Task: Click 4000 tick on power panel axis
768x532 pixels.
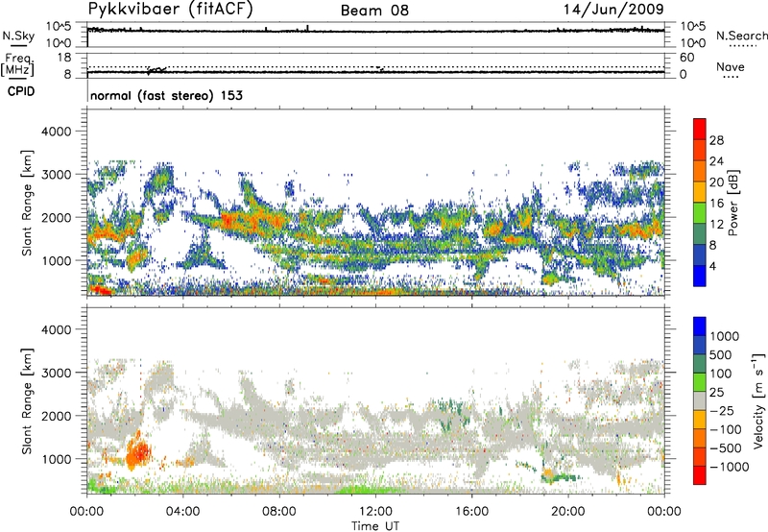Action: pyautogui.click(x=57, y=132)
